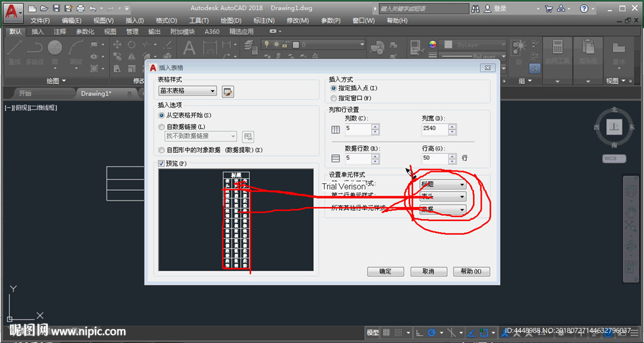Expand the 组 ribbon panel
Screen dimensions: 644x343
pyautogui.click(x=525, y=81)
